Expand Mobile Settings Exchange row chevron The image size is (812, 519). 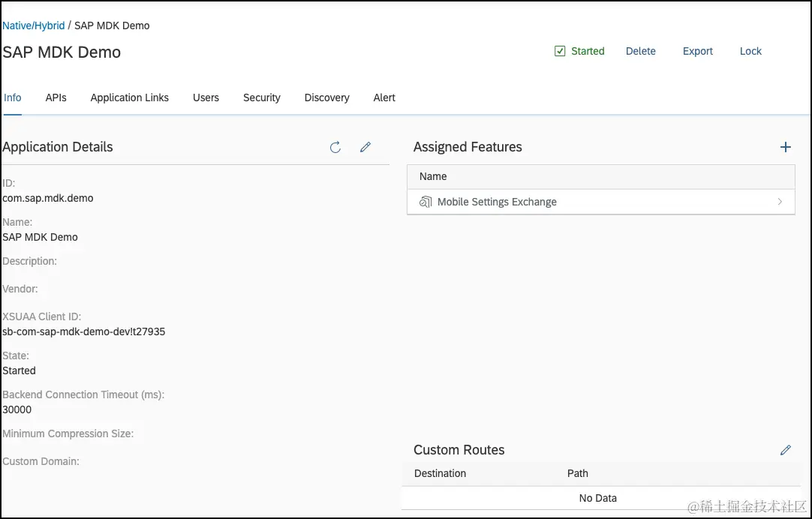pyautogui.click(x=780, y=202)
